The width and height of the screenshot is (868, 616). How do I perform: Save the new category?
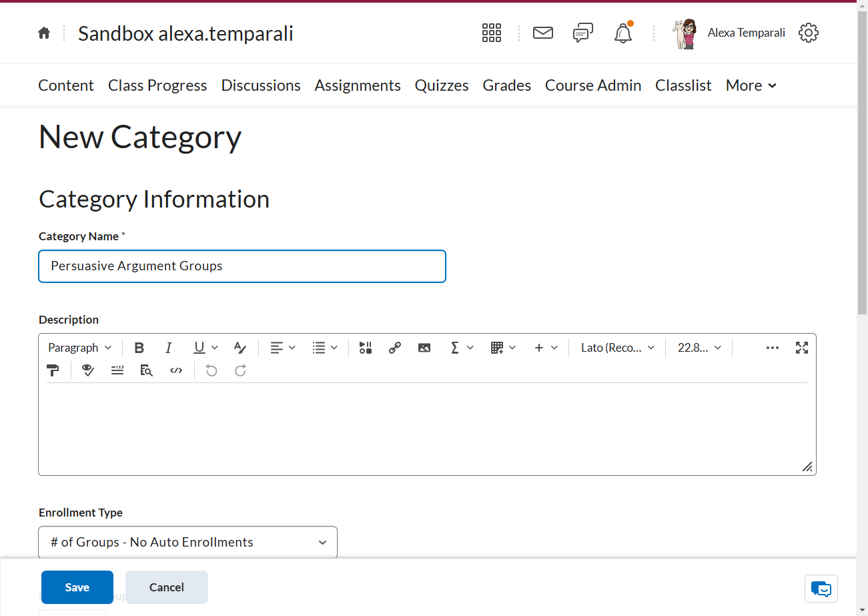tap(77, 587)
